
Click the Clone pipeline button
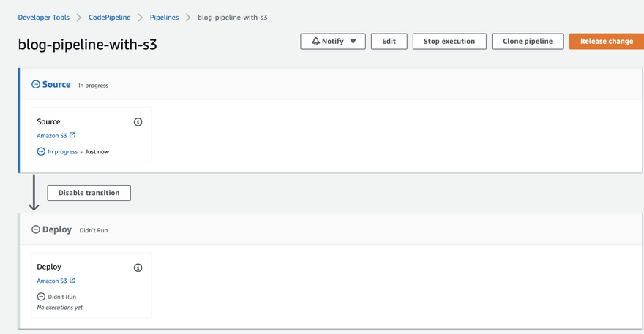[528, 42]
